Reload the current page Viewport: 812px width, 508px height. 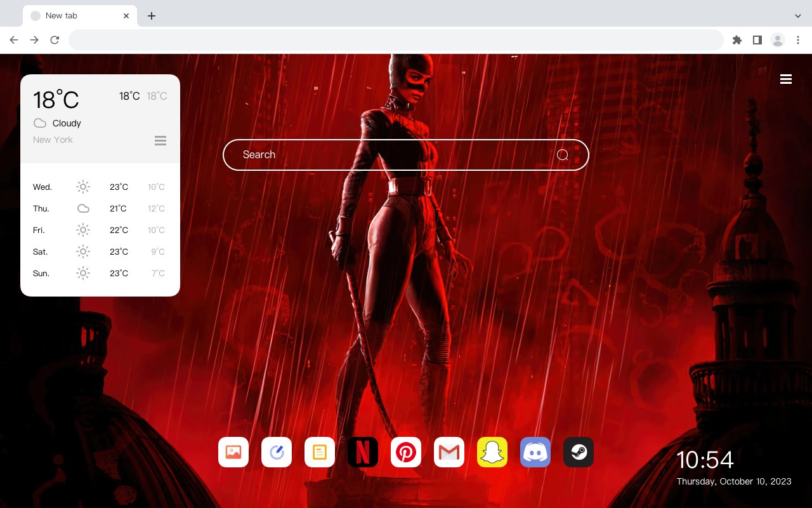click(55, 40)
